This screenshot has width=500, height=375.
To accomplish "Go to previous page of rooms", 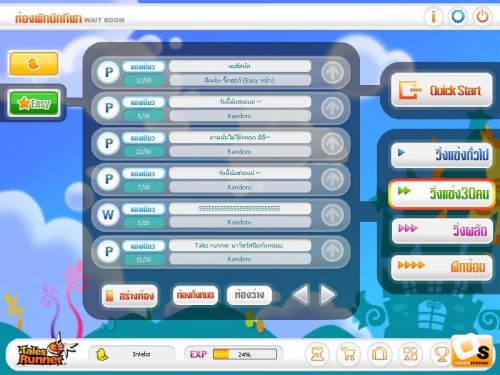I will [x=301, y=295].
